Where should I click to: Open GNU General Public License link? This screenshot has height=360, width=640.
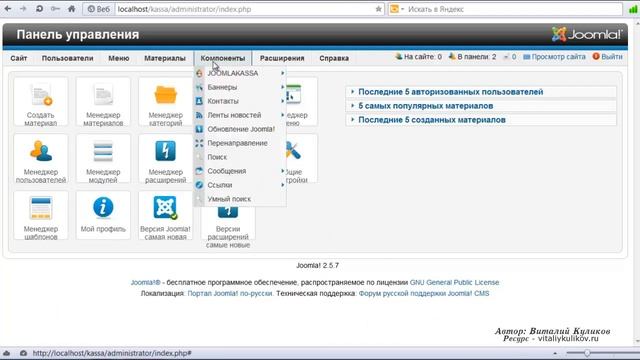[x=454, y=282]
